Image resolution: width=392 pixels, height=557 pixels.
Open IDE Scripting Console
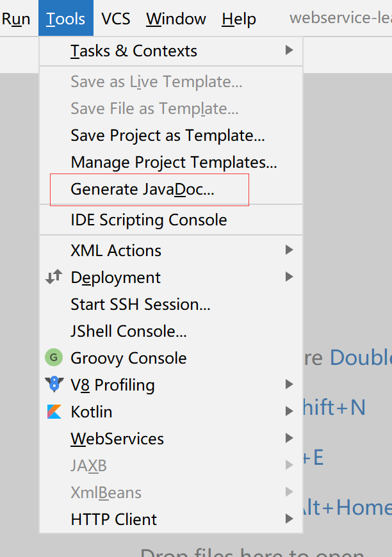(x=149, y=220)
